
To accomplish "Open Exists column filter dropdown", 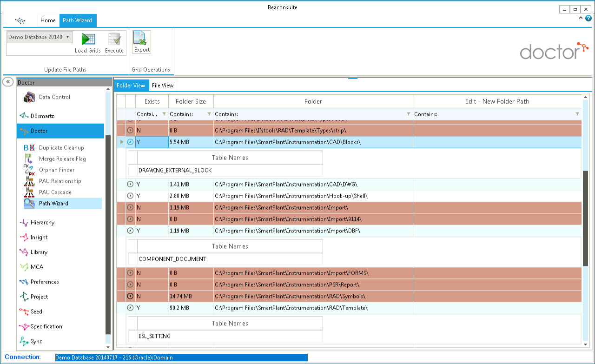I will click(x=164, y=114).
